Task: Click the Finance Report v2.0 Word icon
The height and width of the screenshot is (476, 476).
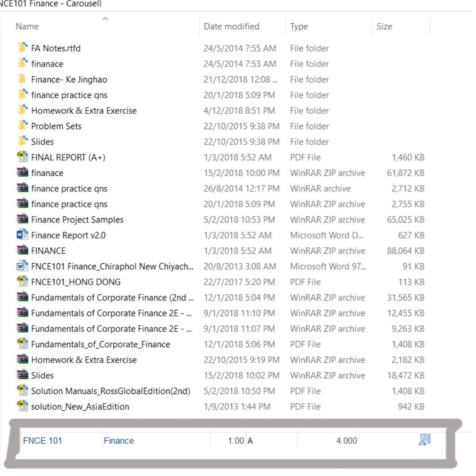Action: point(22,235)
